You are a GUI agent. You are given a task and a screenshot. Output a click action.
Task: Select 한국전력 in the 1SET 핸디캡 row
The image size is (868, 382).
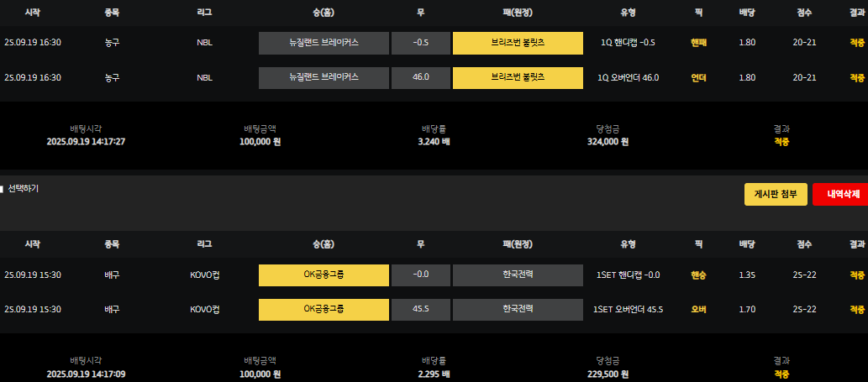(518, 275)
